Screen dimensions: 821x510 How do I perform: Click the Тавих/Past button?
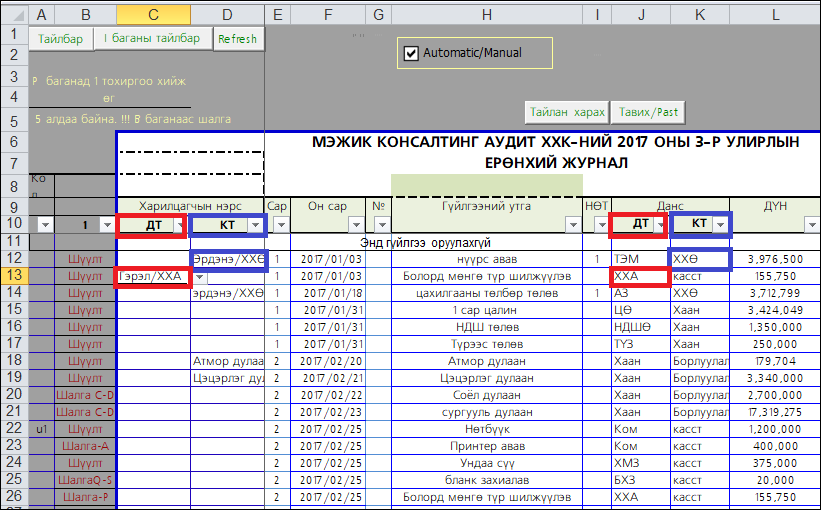649,112
